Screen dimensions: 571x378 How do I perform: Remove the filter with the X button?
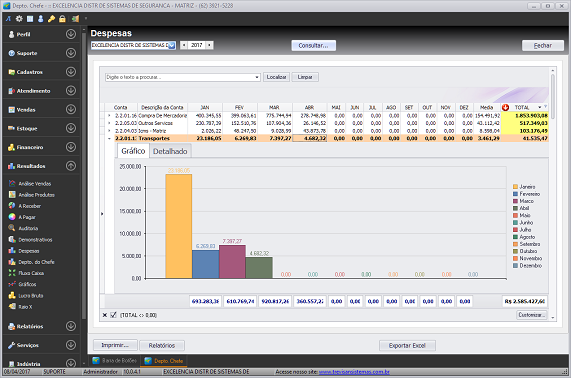(105, 315)
